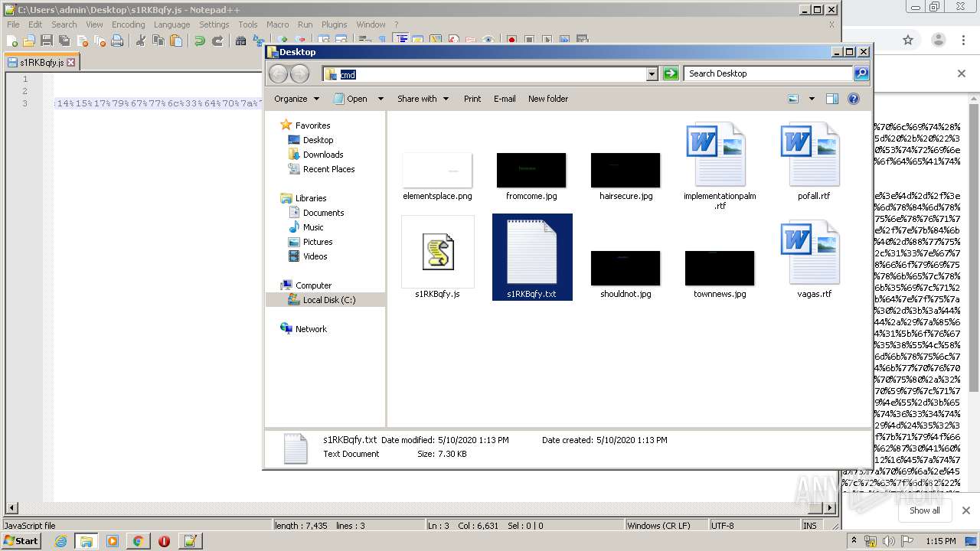
Task: Click Paste icon in Notepad++ toolbar
Action: click(176, 41)
